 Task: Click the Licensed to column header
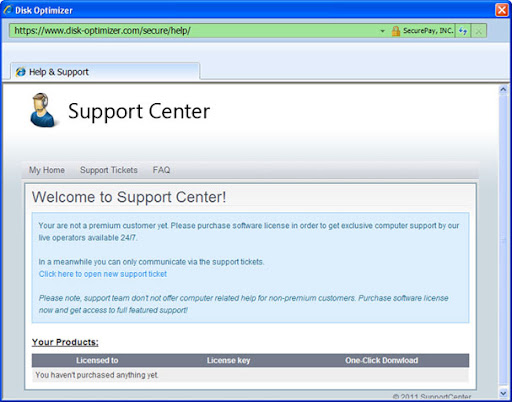pyautogui.click(x=97, y=360)
